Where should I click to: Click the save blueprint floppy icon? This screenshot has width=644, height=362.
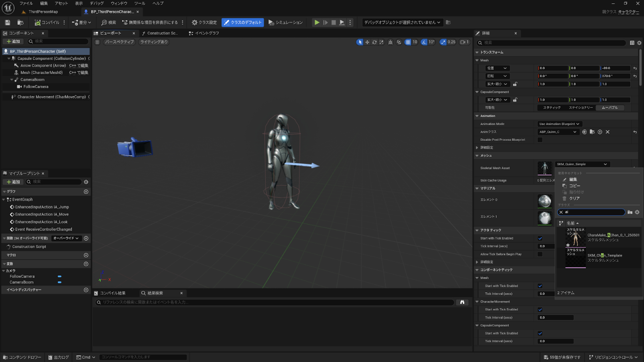(x=7, y=22)
